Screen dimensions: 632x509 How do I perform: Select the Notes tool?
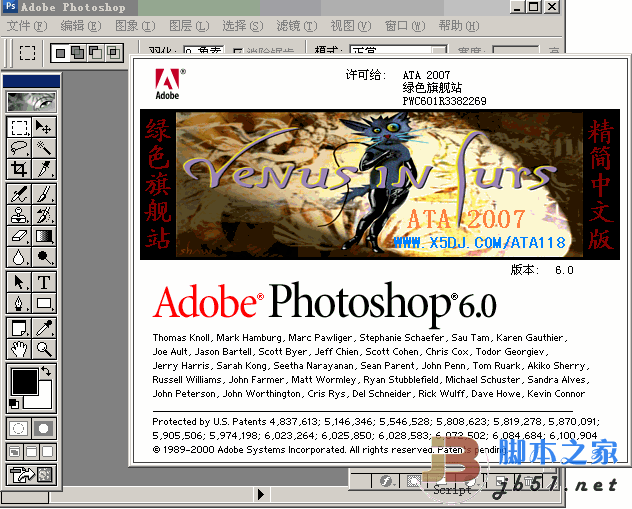[x=19, y=328]
